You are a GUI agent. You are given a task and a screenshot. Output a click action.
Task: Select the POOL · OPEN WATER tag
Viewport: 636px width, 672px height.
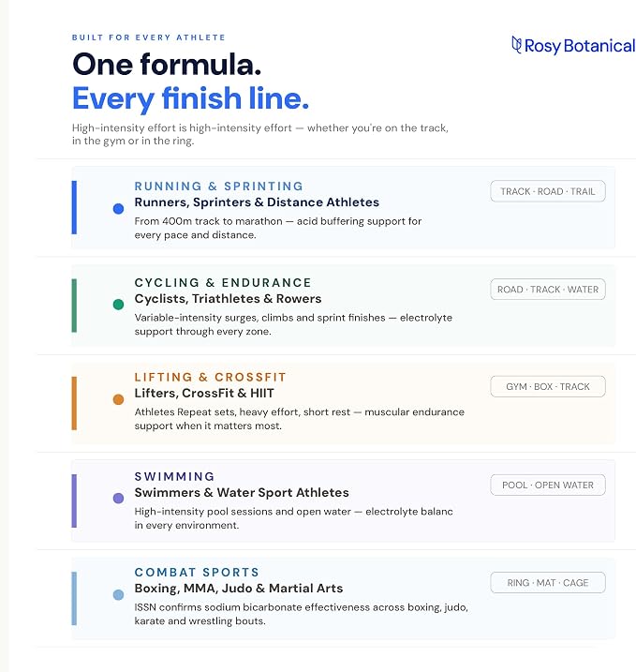pos(548,485)
